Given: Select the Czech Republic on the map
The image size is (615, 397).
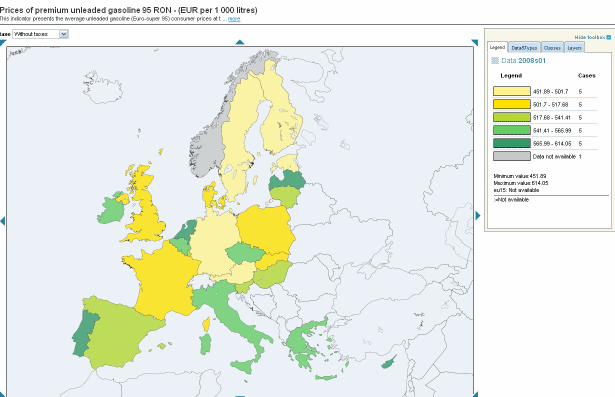Looking at the screenshot, I should pos(245,253).
